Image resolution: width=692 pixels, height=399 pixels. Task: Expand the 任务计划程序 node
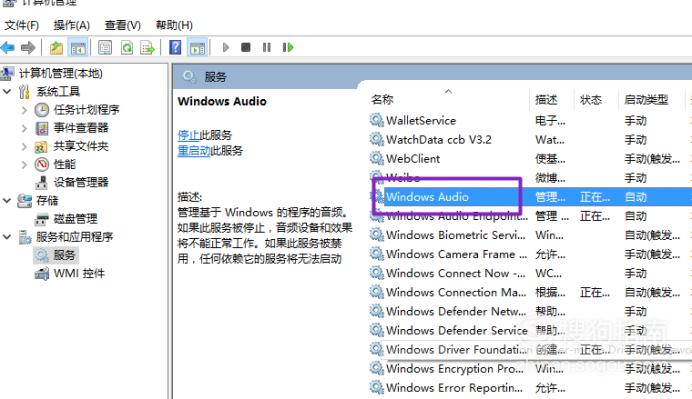(x=24, y=110)
